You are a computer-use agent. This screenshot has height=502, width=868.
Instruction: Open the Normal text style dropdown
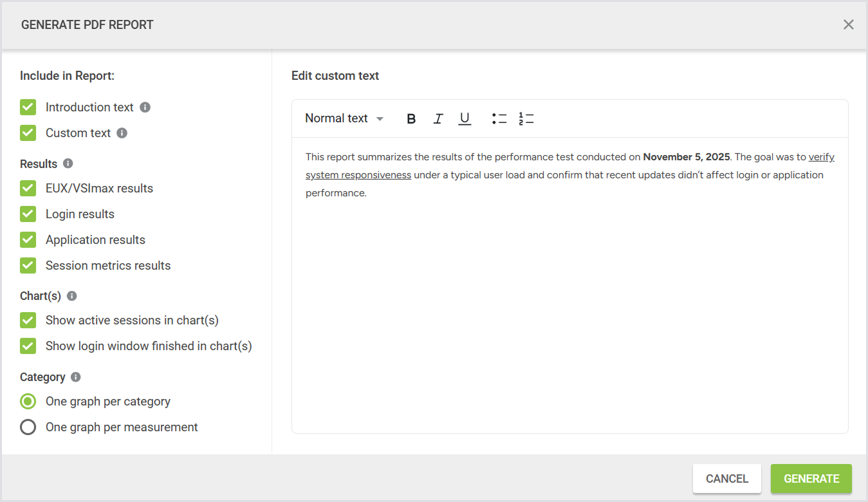coord(344,118)
